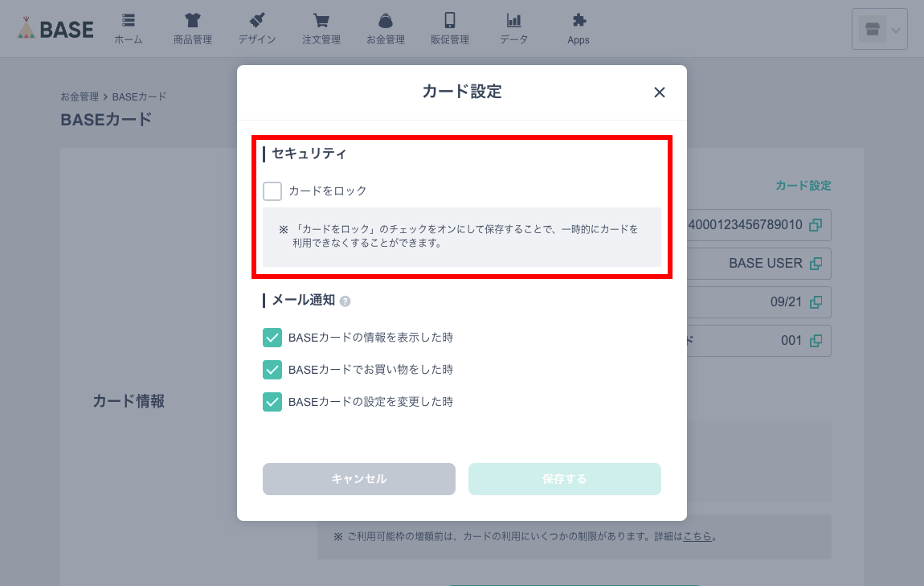The width and height of the screenshot is (924, 586).
Task: Uncheck BASEカードの情報を表示した時
Action: click(x=272, y=338)
